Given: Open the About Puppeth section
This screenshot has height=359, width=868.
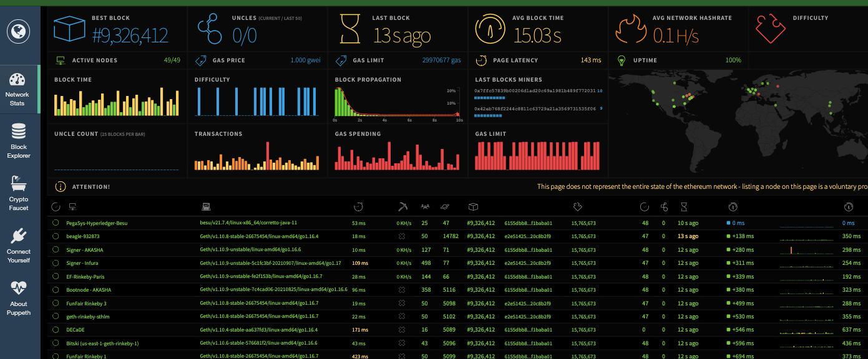Looking at the screenshot, I should (x=19, y=299).
